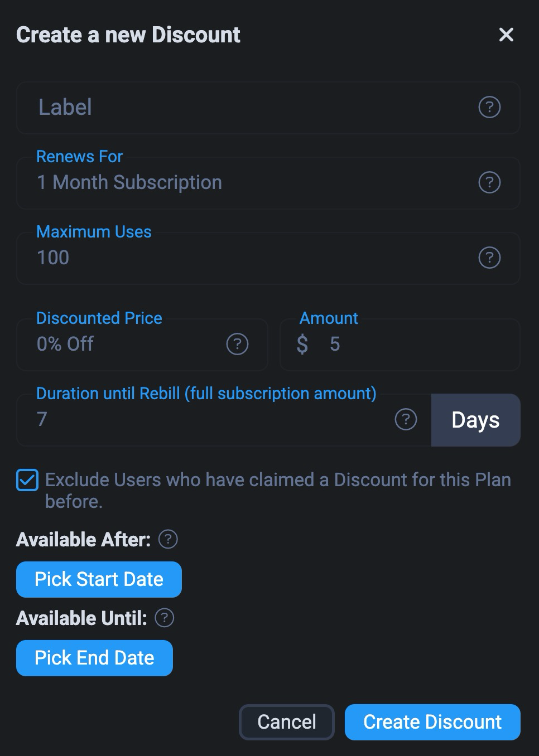Click help icon beside Available Until
The height and width of the screenshot is (756, 539).
[164, 618]
